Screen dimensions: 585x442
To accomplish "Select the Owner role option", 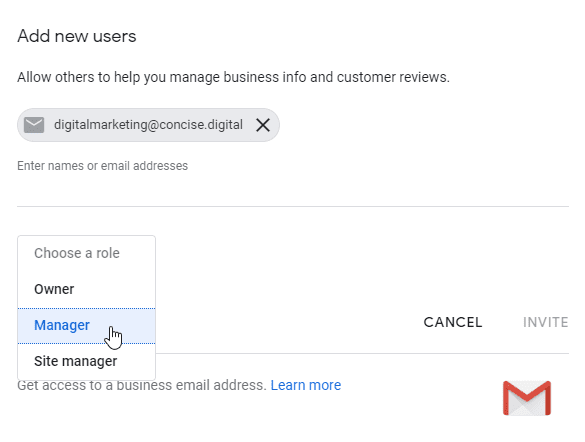I will click(87, 289).
